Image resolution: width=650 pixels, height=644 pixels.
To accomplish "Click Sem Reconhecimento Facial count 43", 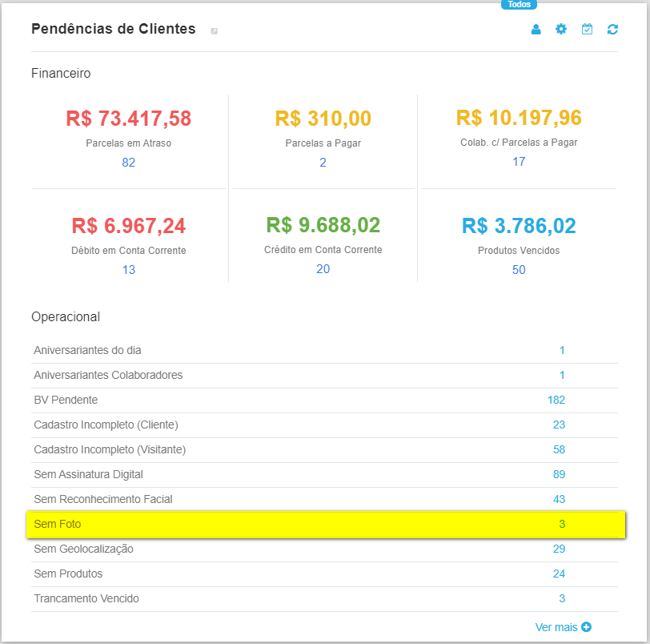I will coord(559,499).
